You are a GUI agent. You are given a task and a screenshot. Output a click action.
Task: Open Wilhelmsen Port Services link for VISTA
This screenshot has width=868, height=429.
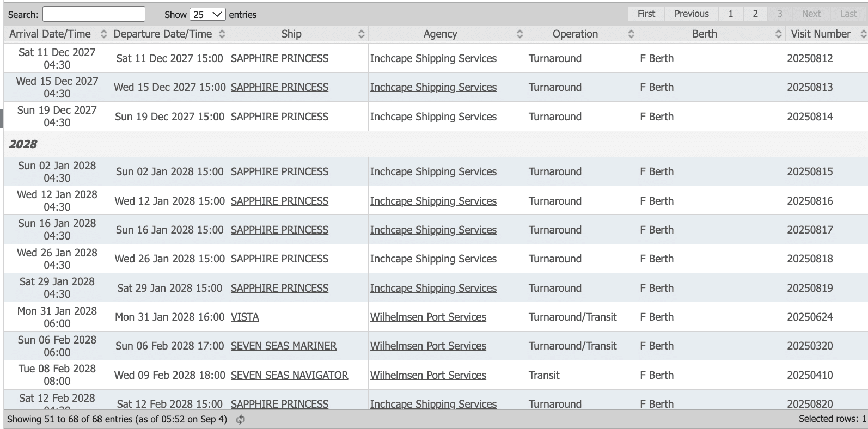pos(428,317)
